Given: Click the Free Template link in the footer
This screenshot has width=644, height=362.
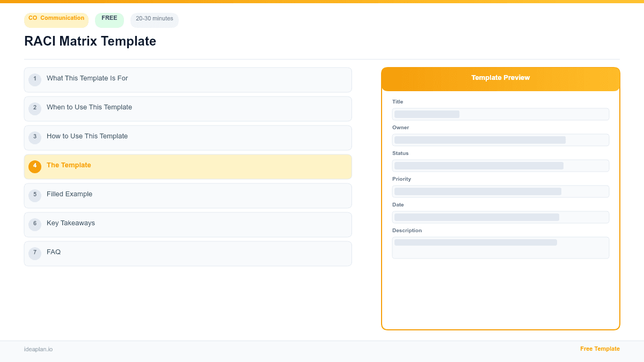Looking at the screenshot, I should [x=600, y=349].
